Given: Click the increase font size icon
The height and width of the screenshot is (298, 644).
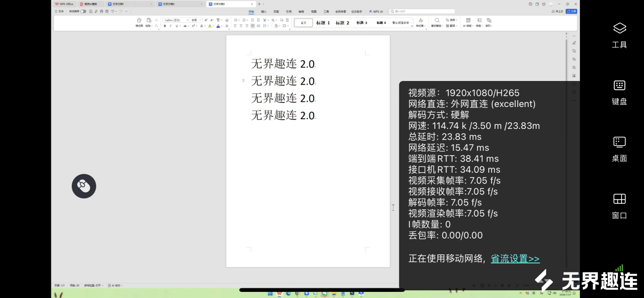Looking at the screenshot, I should [x=206, y=20].
